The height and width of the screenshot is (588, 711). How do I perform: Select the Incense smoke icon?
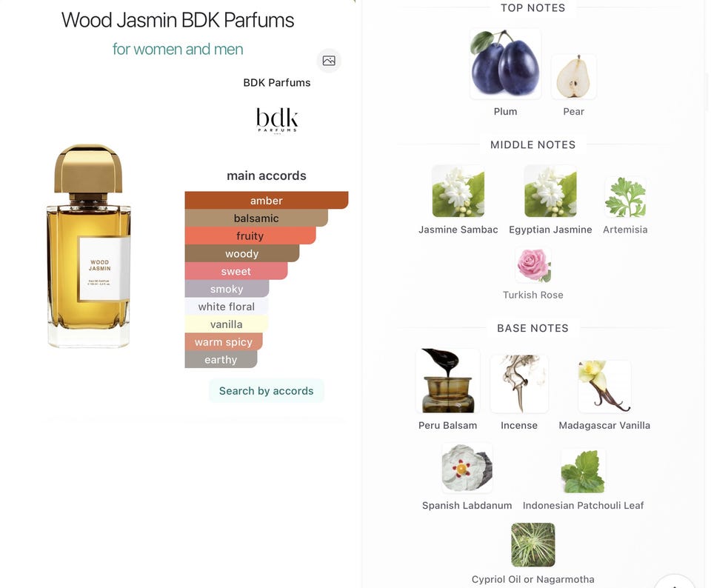click(x=519, y=384)
